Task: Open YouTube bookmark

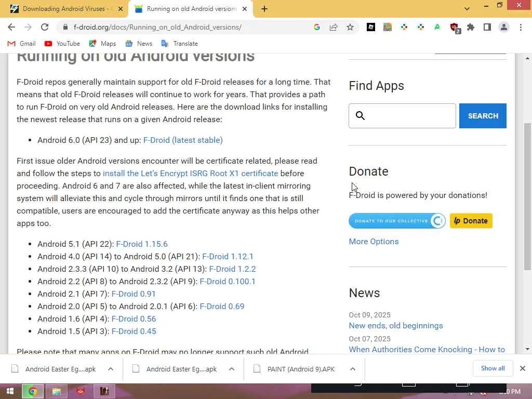Action: (62, 44)
